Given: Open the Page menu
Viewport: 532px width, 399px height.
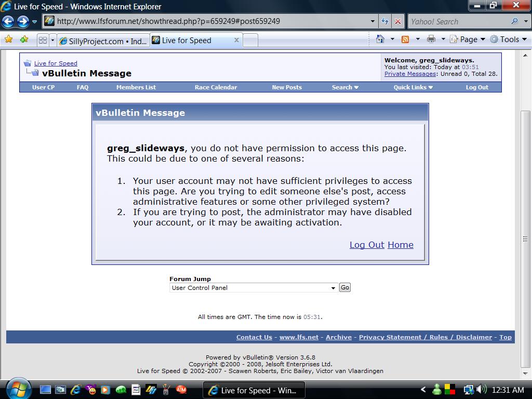Looking at the screenshot, I should click(467, 39).
